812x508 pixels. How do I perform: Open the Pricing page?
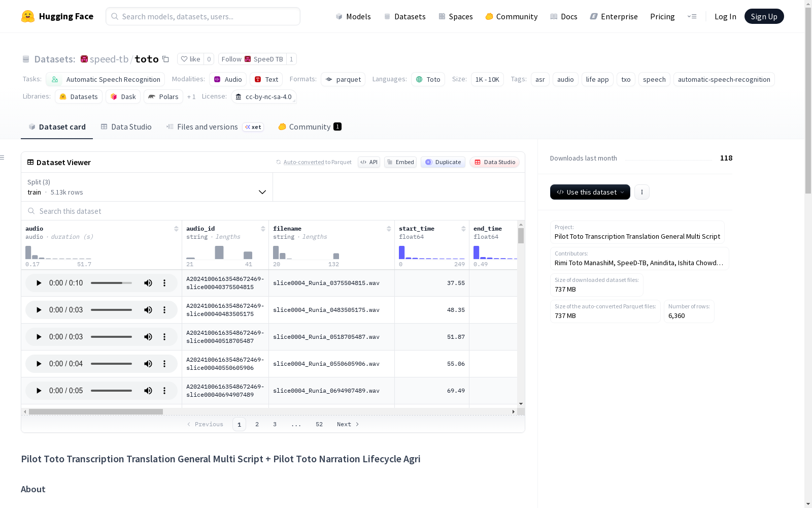[662, 16]
